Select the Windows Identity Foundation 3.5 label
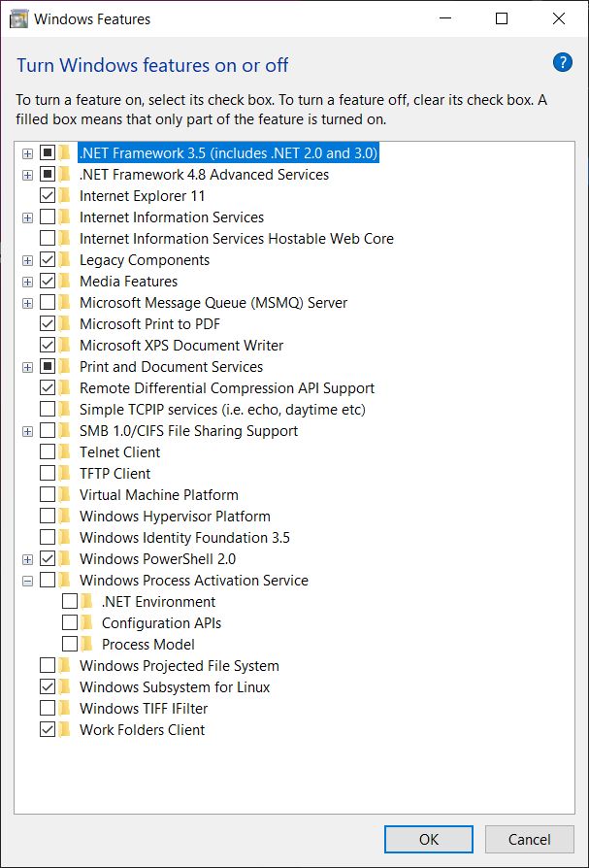Viewport: 589px width, 868px height. 184,538
